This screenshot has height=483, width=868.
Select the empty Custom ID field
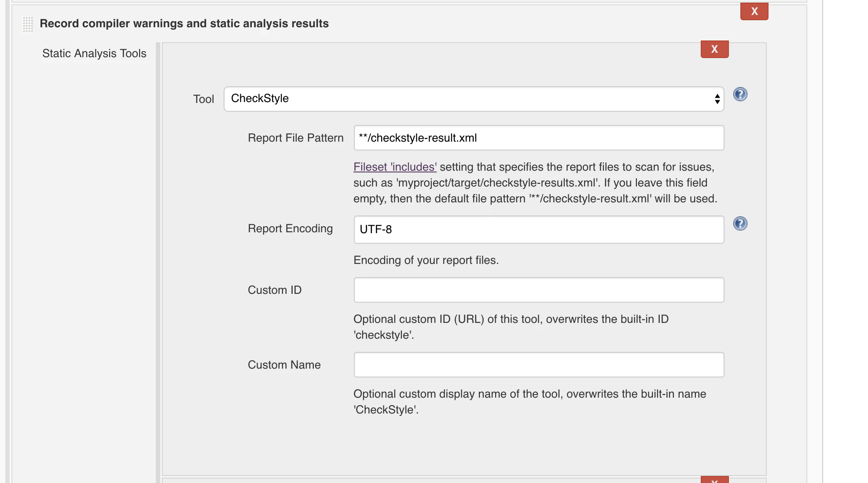point(539,290)
